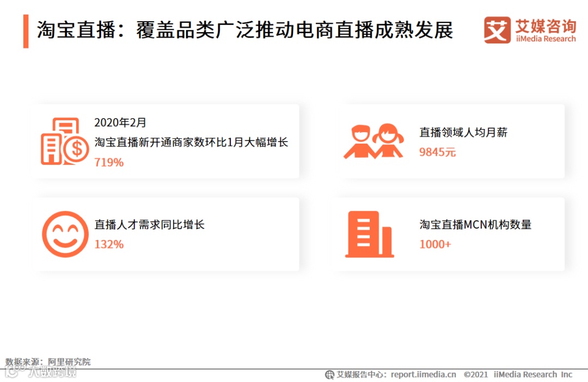Click the smiley face icon
This screenshot has width=588, height=382.
(65, 235)
